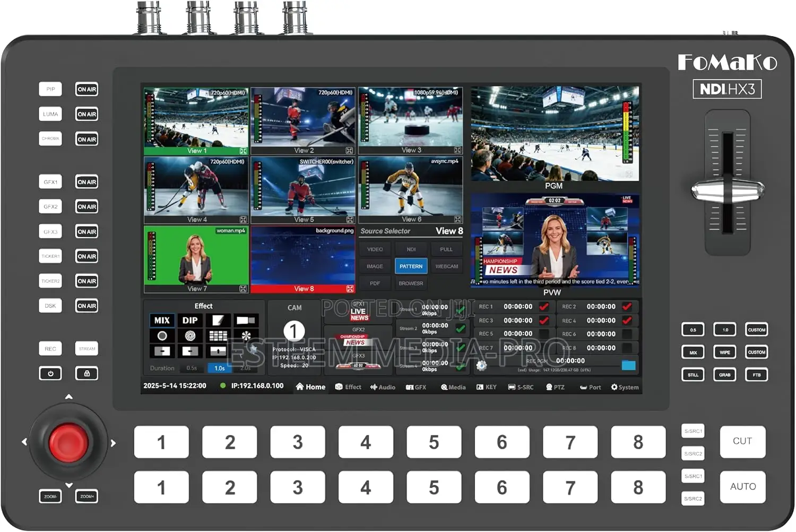Uncheck the REC 4 recording checkbox
796x532 pixels.
627,320
